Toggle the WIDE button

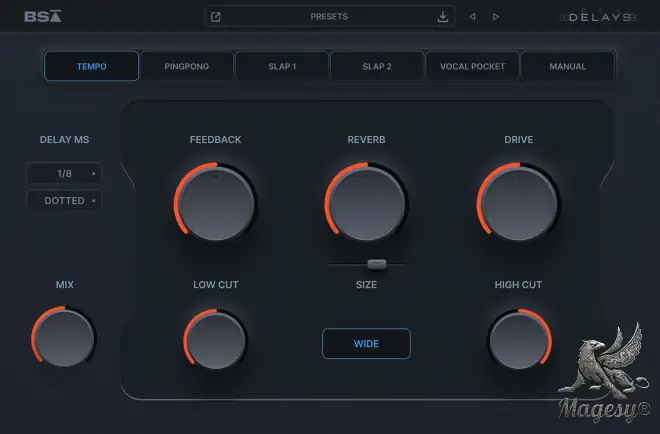[366, 343]
